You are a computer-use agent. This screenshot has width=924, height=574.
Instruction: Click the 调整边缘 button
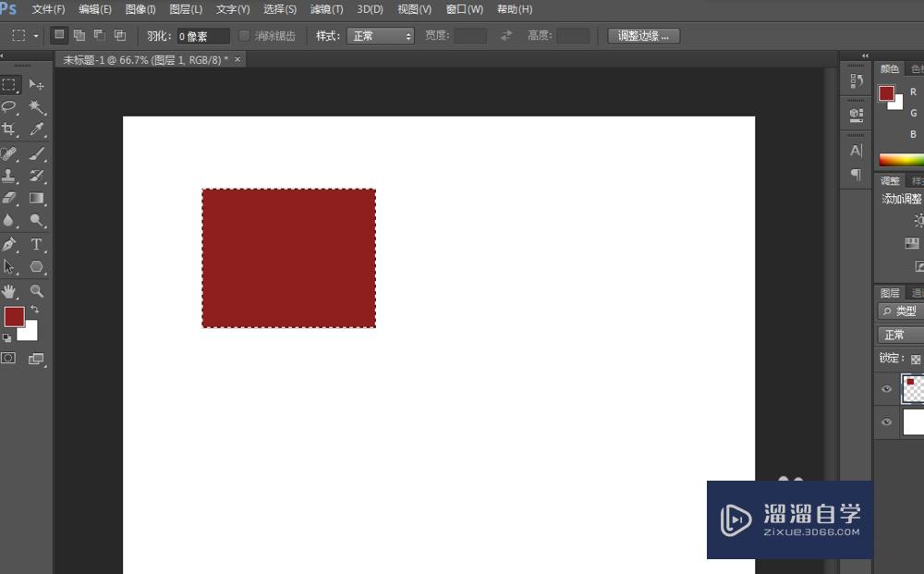point(643,36)
